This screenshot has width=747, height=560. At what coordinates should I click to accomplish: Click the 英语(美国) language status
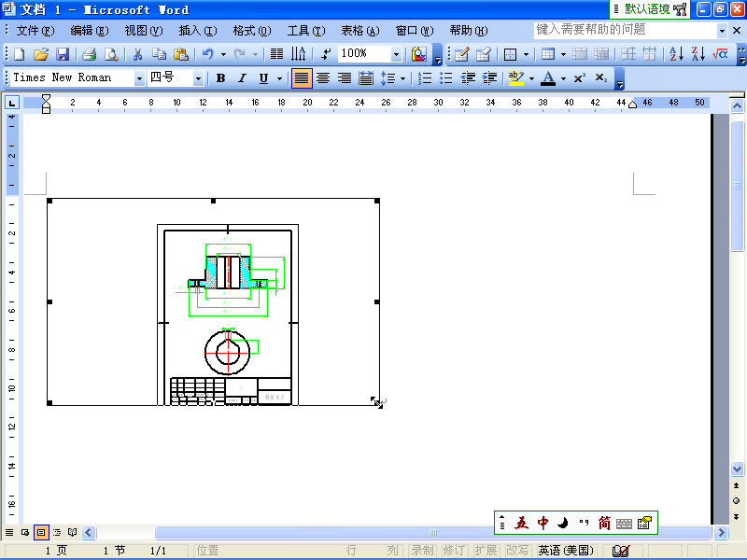click(x=566, y=551)
